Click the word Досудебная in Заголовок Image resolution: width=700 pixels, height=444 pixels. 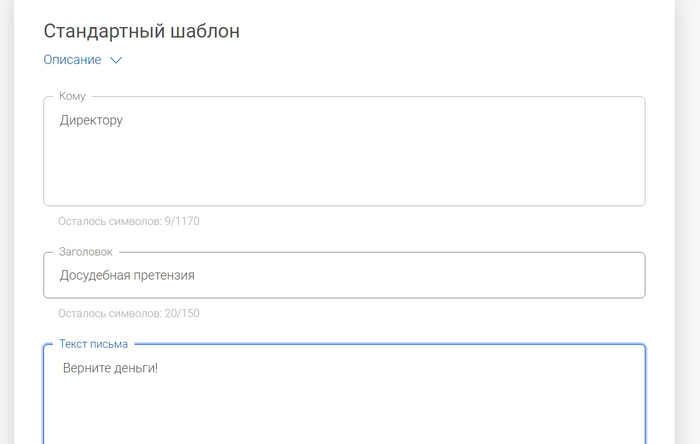point(93,275)
